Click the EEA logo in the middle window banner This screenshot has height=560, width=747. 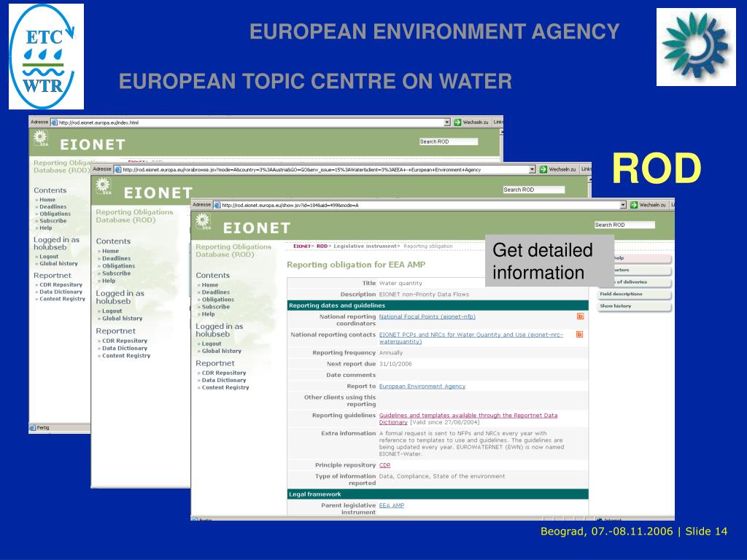104,186
